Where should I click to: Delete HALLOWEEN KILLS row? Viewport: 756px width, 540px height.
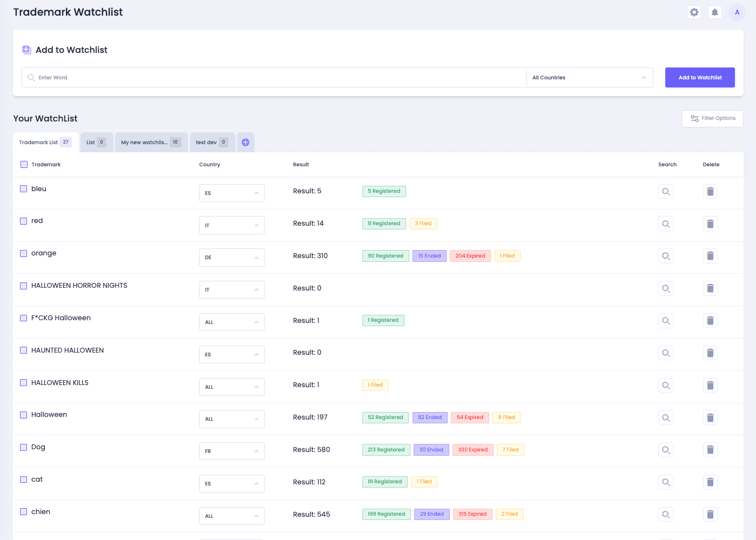[710, 386]
